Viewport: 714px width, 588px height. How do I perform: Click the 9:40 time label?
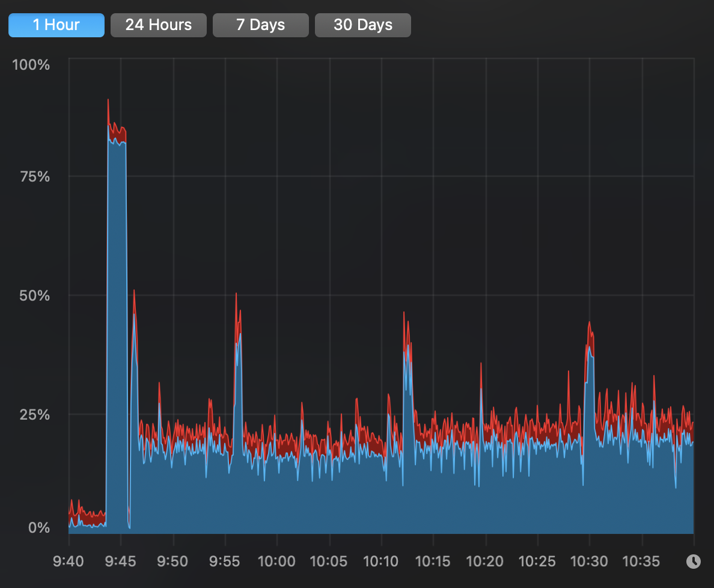click(69, 561)
